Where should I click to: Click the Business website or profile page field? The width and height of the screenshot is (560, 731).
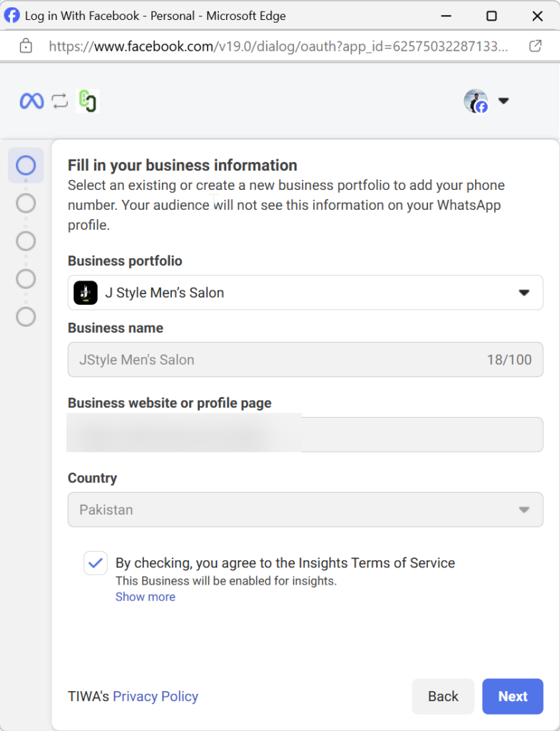coord(305,435)
